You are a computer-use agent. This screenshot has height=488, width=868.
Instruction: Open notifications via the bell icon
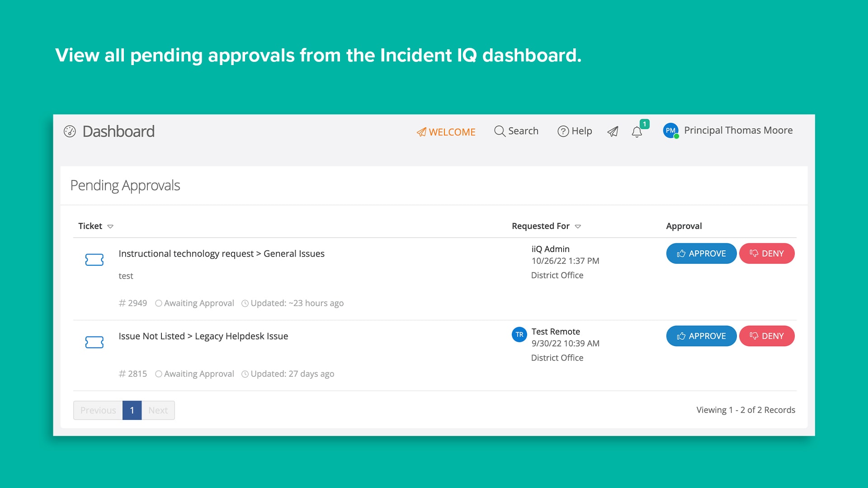637,132
